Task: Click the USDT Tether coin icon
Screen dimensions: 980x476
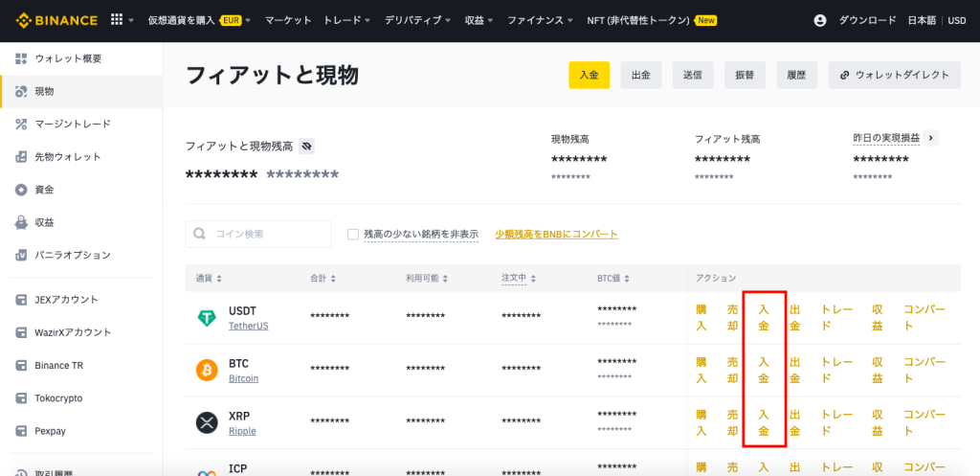Action: [207, 318]
